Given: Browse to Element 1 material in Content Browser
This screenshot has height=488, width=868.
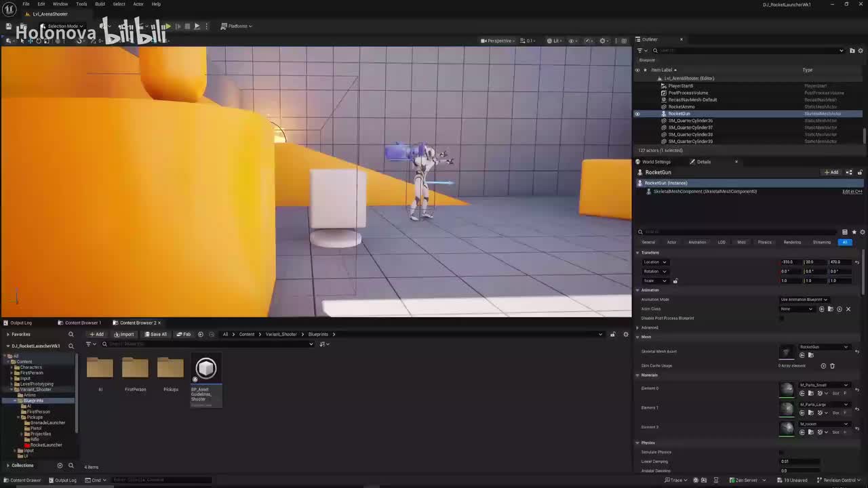Looking at the screenshot, I should tap(810, 413).
